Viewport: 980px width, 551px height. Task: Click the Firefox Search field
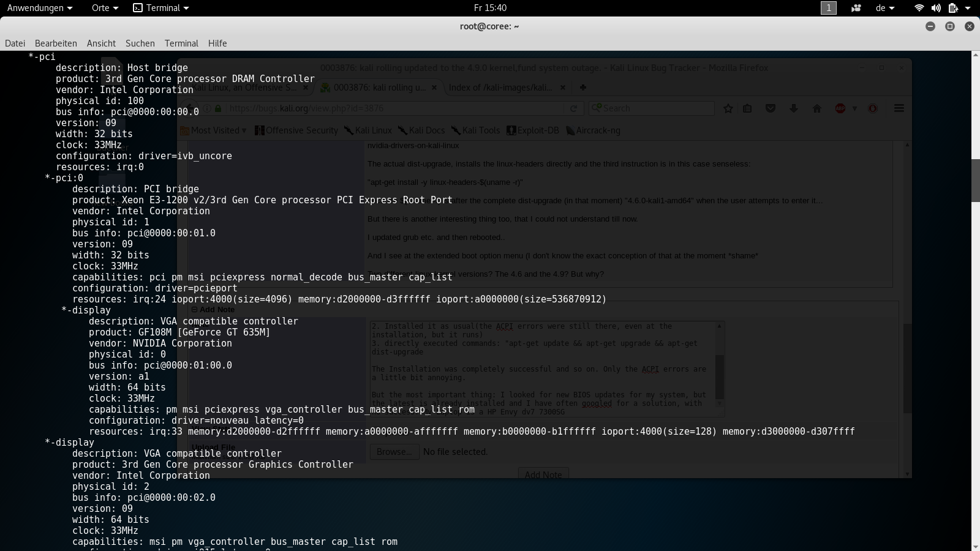pos(651,108)
